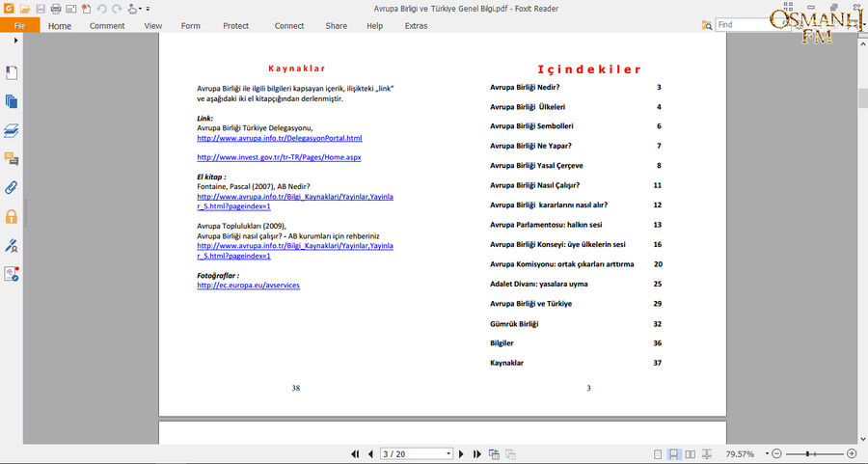
Task: Click the email/envelope icon in quick toolbar
Action: click(x=70, y=9)
